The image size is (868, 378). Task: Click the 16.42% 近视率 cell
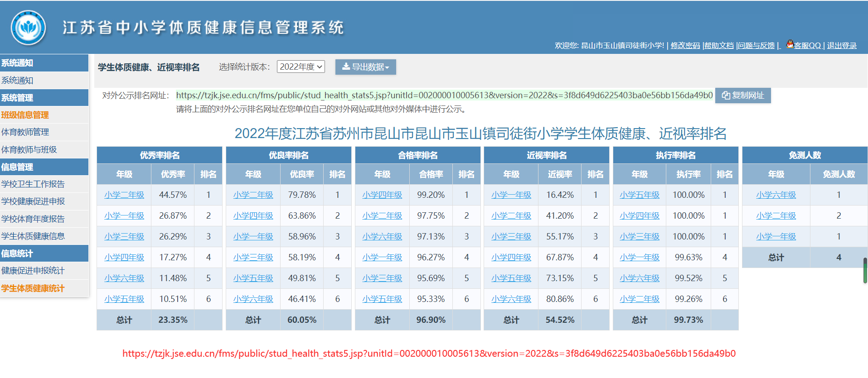(x=560, y=195)
